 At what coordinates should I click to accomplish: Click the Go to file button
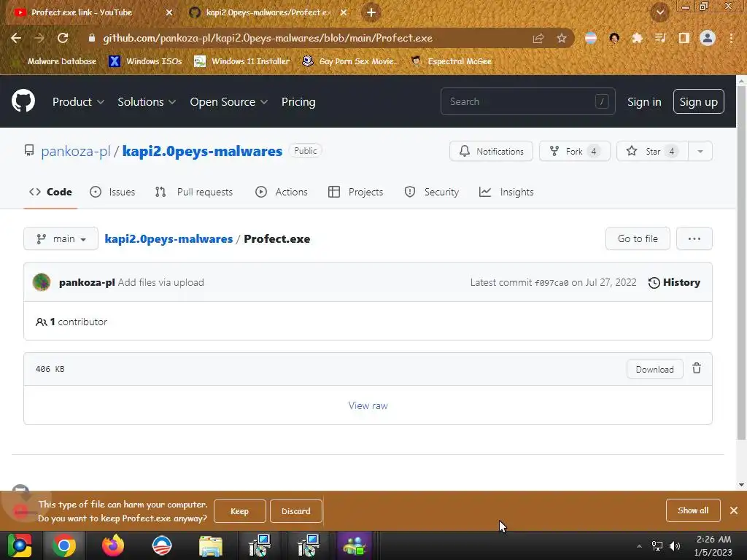638,238
